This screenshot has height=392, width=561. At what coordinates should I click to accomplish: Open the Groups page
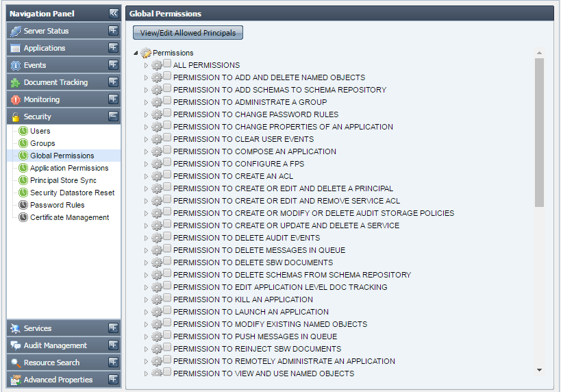[42, 143]
